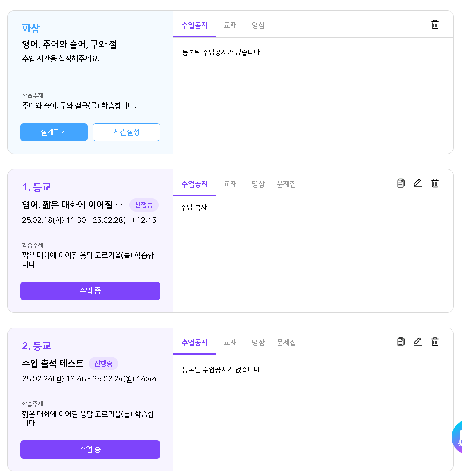Screen dimensions: 462x476
Task: Switch to 교재 tab in 화상 card
Action: [230, 25]
